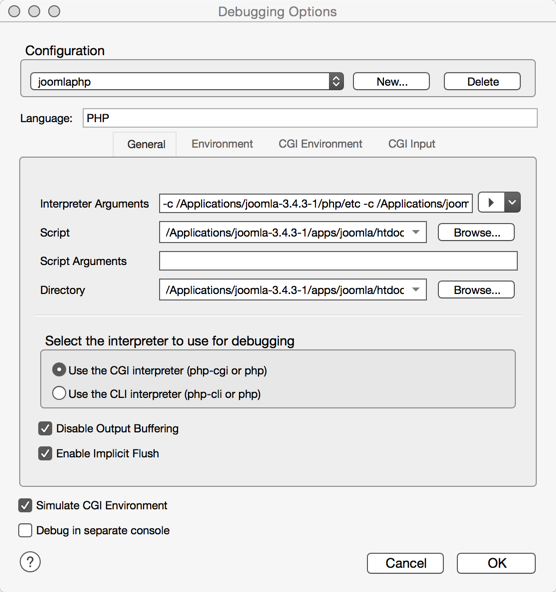Open the Interpreter Arguments chevron menu
Screen dimensions: 556x592
coord(512,202)
